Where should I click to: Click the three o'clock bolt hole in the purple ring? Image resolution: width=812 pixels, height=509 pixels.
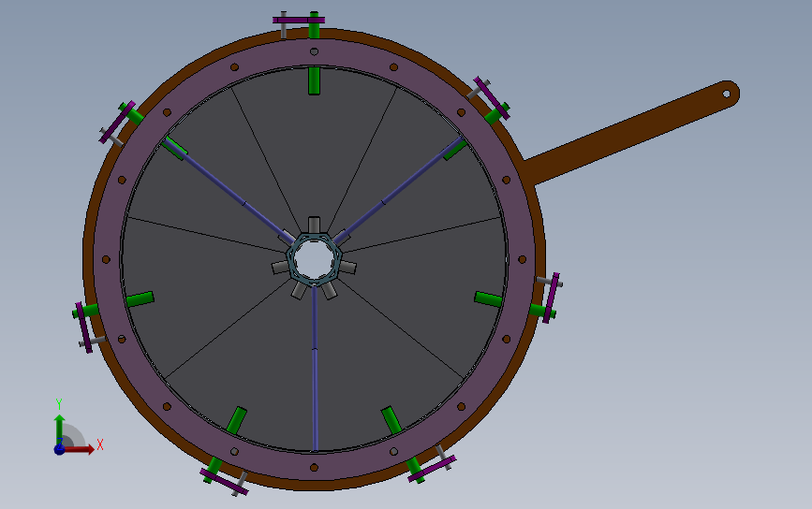(522, 260)
